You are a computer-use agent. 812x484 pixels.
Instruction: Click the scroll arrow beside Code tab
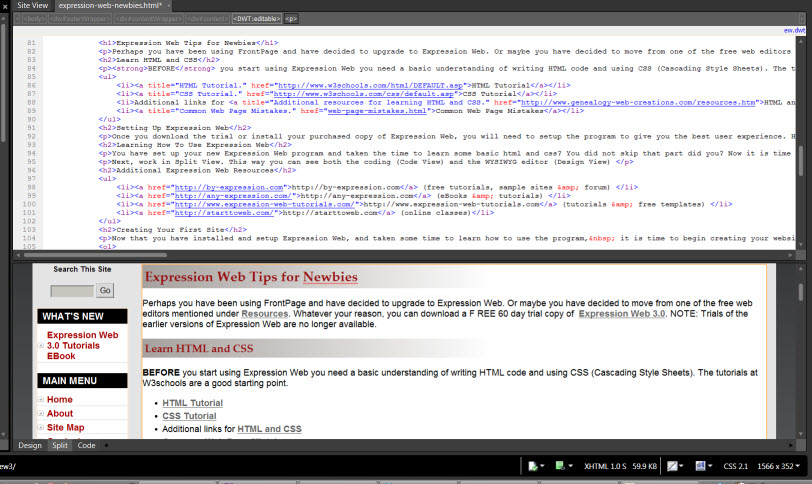click(106, 445)
